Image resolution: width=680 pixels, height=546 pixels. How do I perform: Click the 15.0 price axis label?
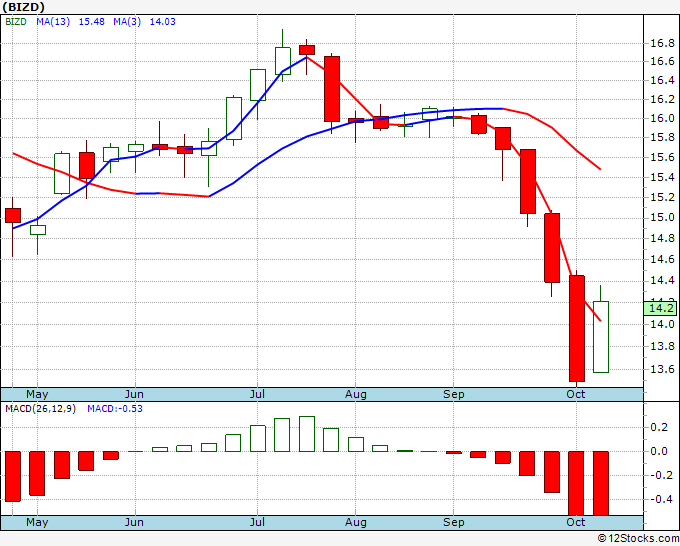(x=662, y=217)
